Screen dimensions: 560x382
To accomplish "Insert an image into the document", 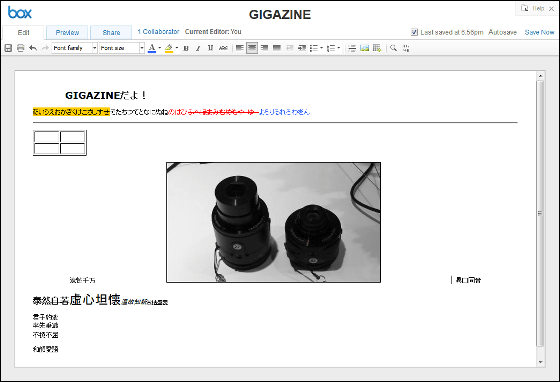I will (x=364, y=48).
